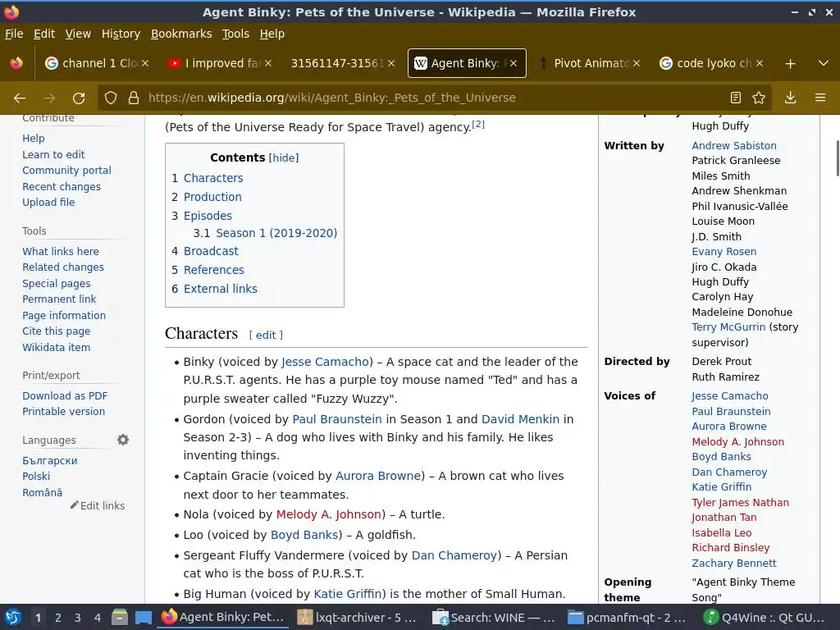The height and width of the screenshot is (630, 840).
Task: Bookmark this page with the star icon
Action: tap(759, 98)
